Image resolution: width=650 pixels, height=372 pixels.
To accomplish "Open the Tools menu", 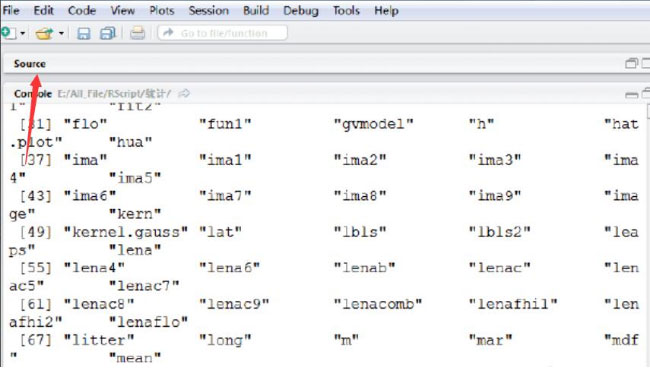I will point(346,10).
